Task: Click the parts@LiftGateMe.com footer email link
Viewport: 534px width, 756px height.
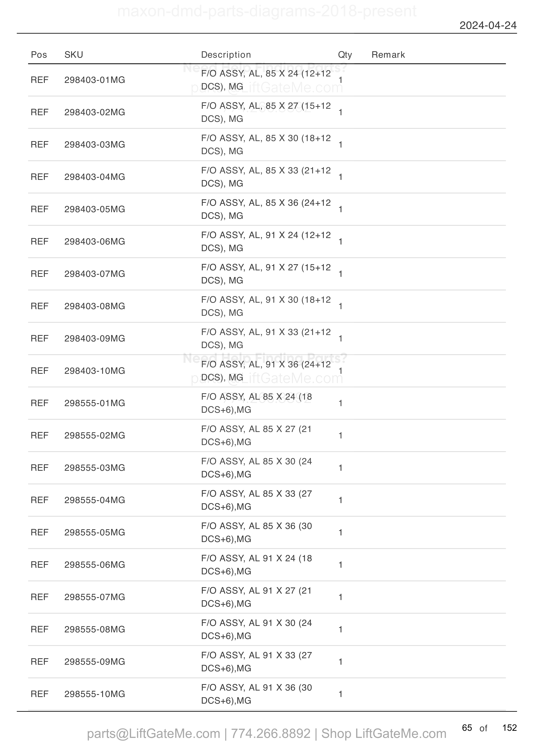Action: [153, 734]
